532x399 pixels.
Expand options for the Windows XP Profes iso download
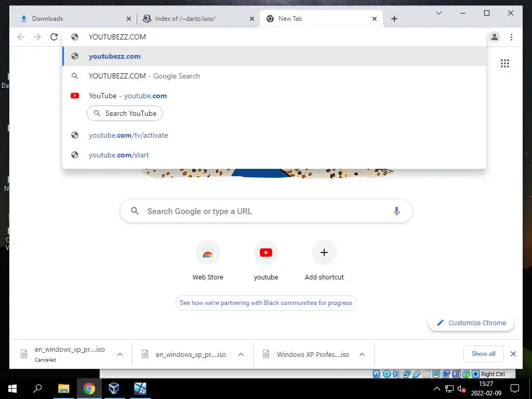click(362, 354)
